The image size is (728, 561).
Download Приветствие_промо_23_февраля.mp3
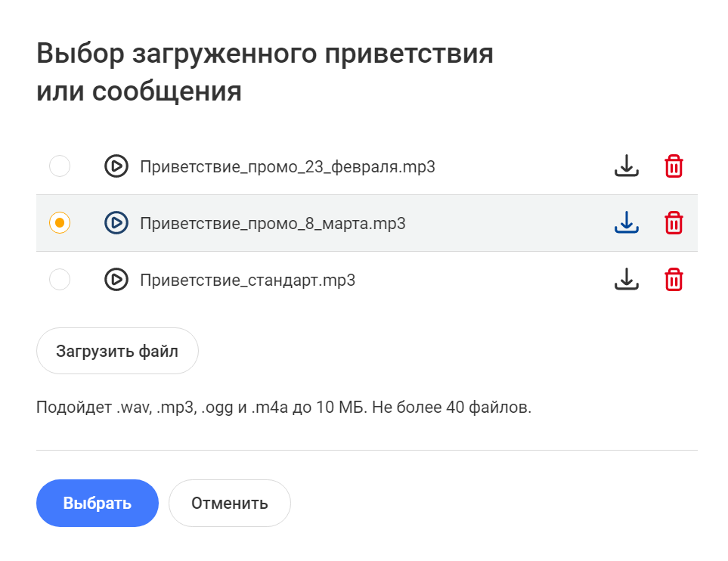pyautogui.click(x=626, y=166)
